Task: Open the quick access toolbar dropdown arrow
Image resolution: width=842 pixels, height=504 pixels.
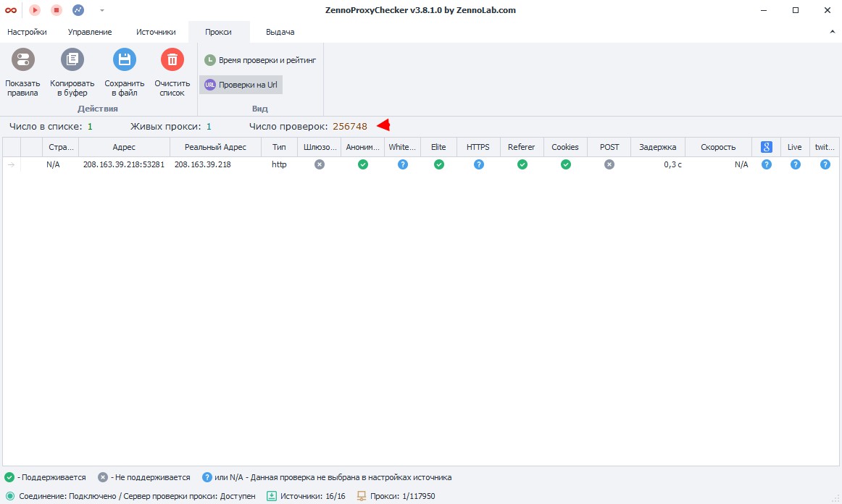Action: point(102,10)
